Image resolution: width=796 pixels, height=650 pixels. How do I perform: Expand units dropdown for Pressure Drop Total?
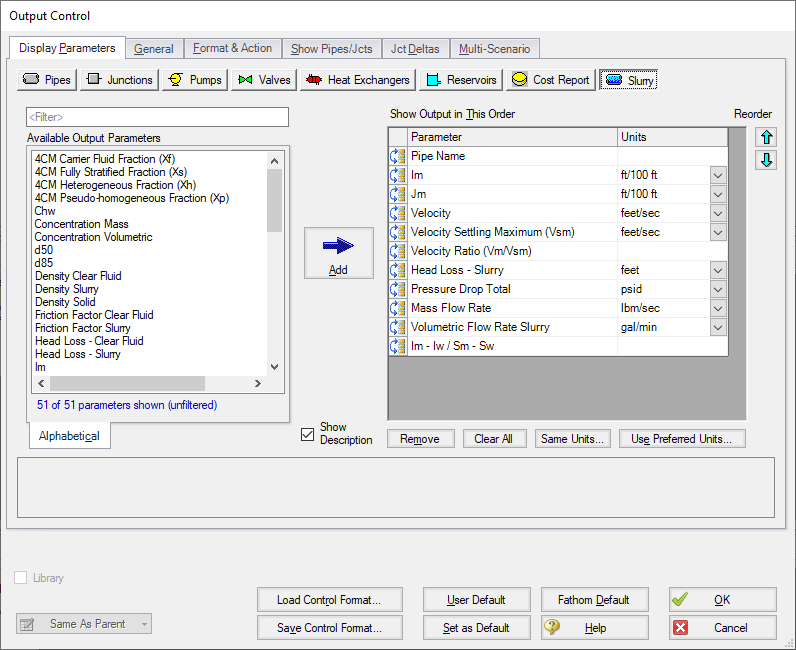718,289
